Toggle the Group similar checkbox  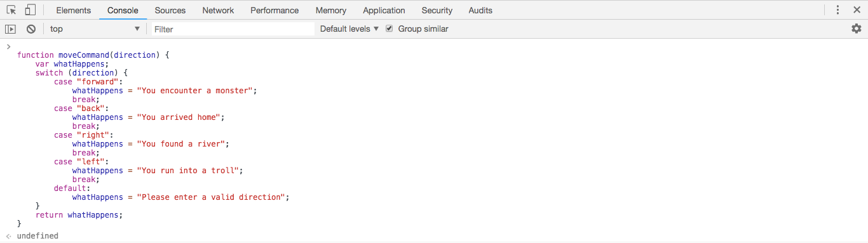click(x=390, y=29)
